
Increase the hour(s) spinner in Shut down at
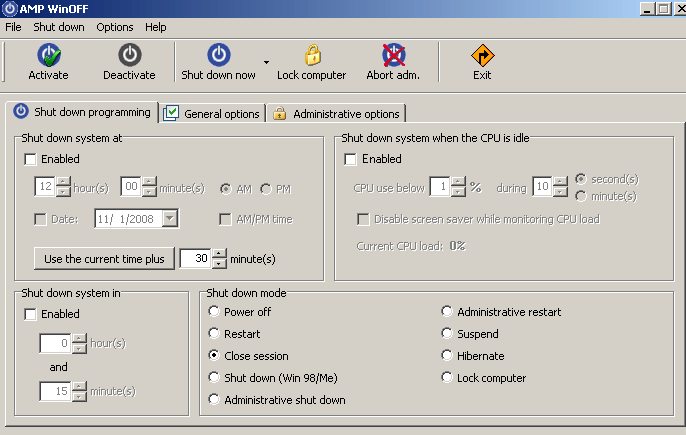(x=63, y=182)
